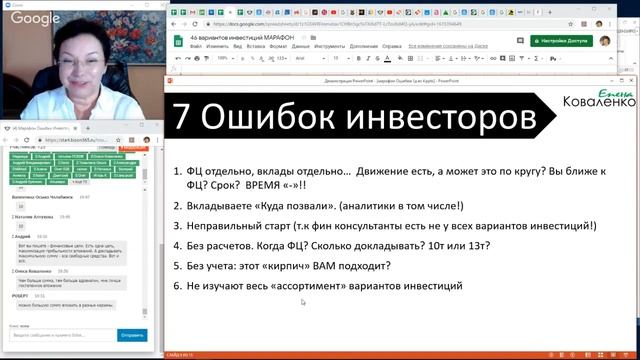Open font size dropdown in Sheets
This screenshot has width=640, height=360.
tap(342, 59)
